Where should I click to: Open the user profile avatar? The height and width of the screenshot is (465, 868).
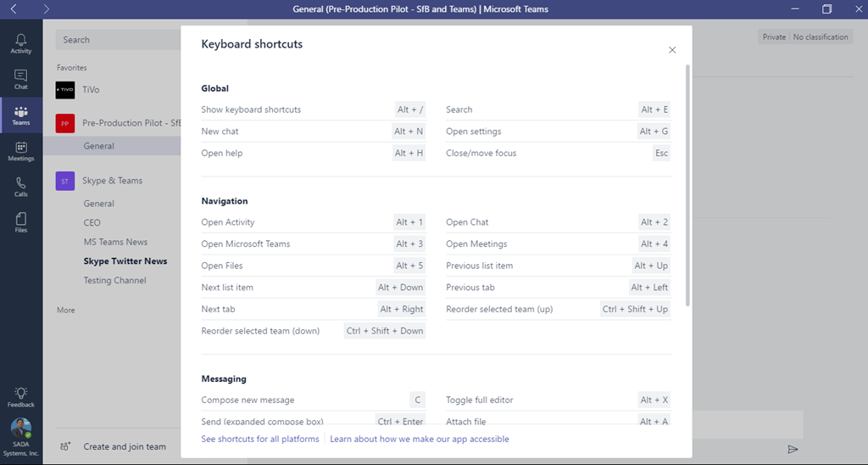[21, 428]
